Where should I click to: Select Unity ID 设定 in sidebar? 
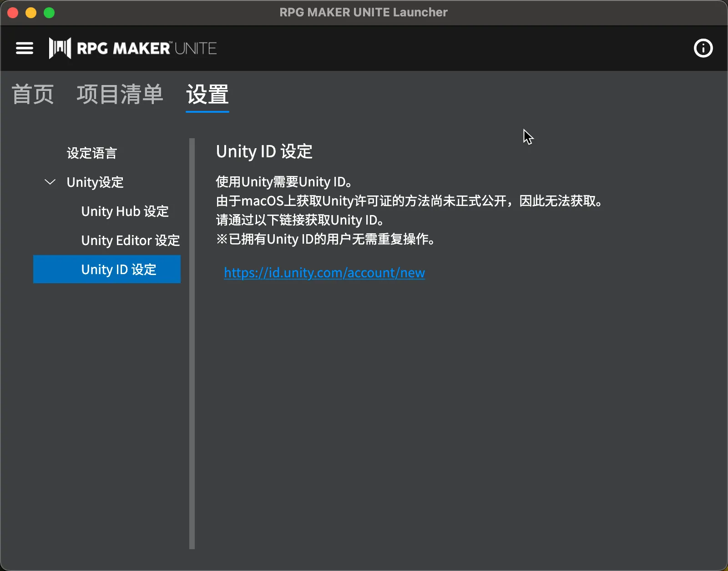click(107, 269)
